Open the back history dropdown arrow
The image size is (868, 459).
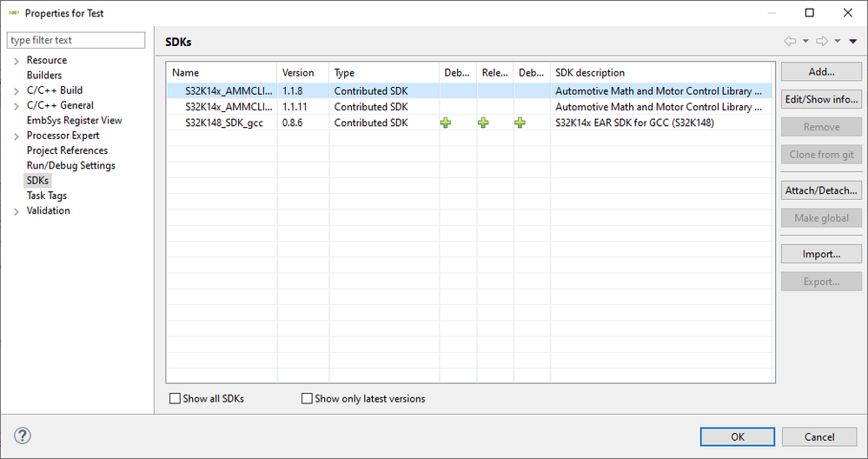pyautogui.click(x=805, y=41)
